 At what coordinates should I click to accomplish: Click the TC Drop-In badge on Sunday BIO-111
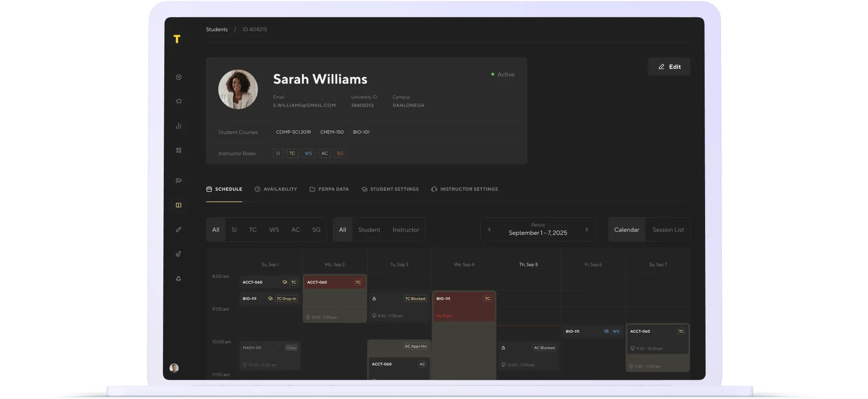[x=287, y=299]
